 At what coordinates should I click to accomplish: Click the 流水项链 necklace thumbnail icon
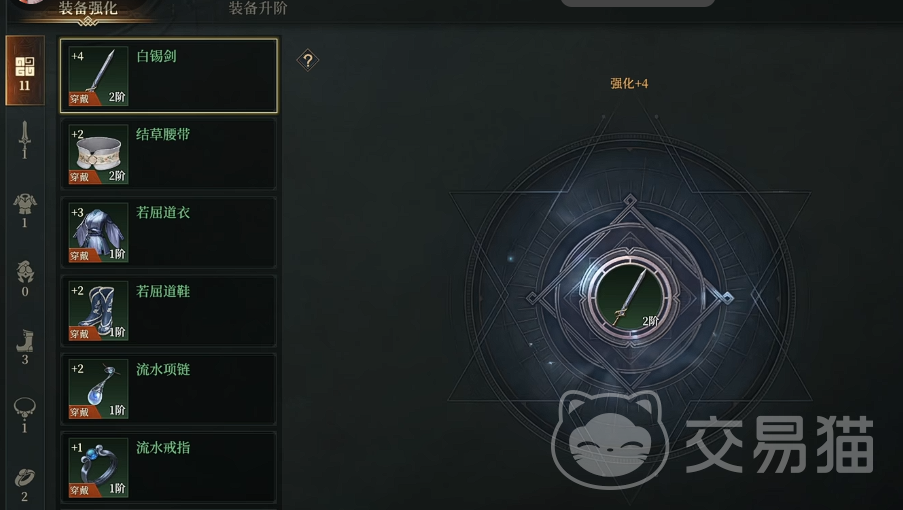[x=98, y=389]
